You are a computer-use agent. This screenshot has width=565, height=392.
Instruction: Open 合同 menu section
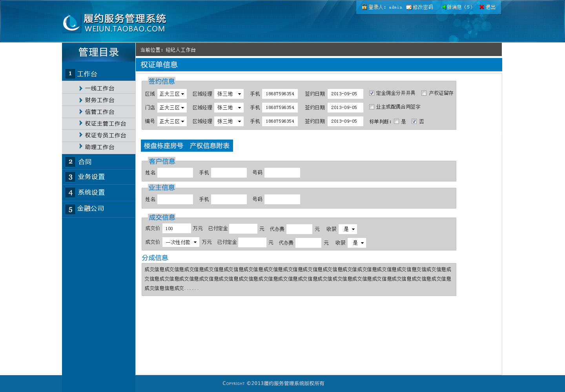[x=98, y=162]
